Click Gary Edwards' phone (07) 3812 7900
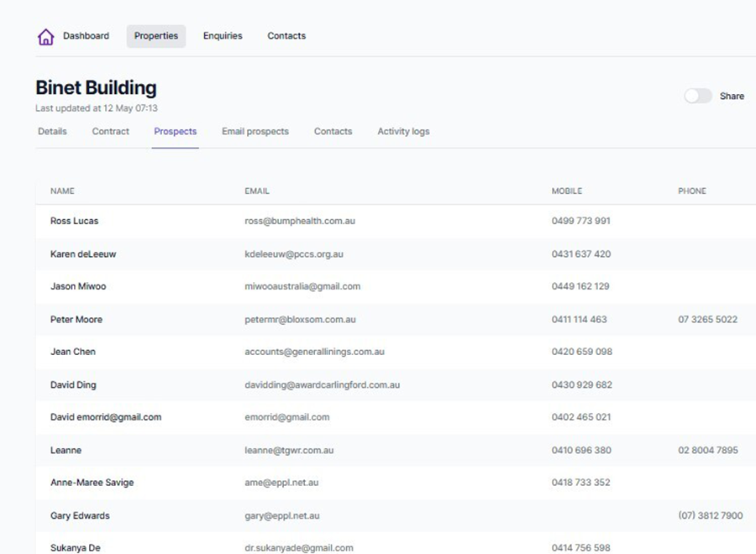Viewport: 756px width, 554px height. 710,515
